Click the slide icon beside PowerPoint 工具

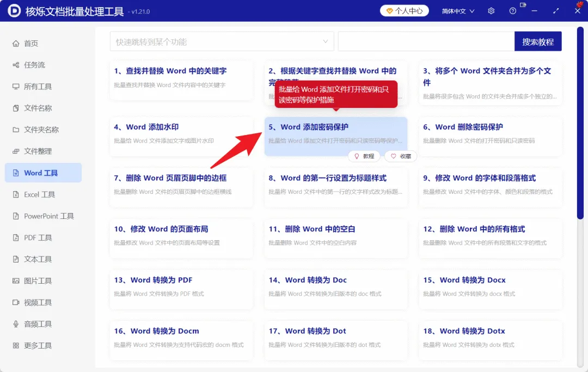coord(16,216)
